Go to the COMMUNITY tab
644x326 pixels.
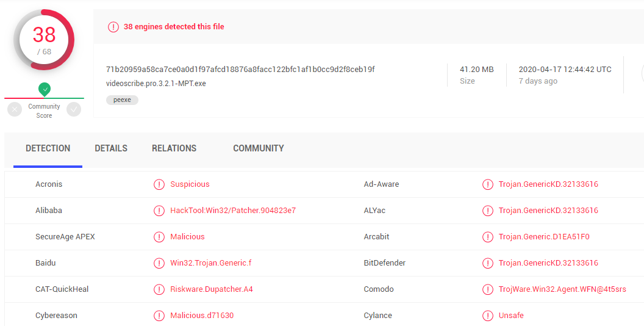259,148
